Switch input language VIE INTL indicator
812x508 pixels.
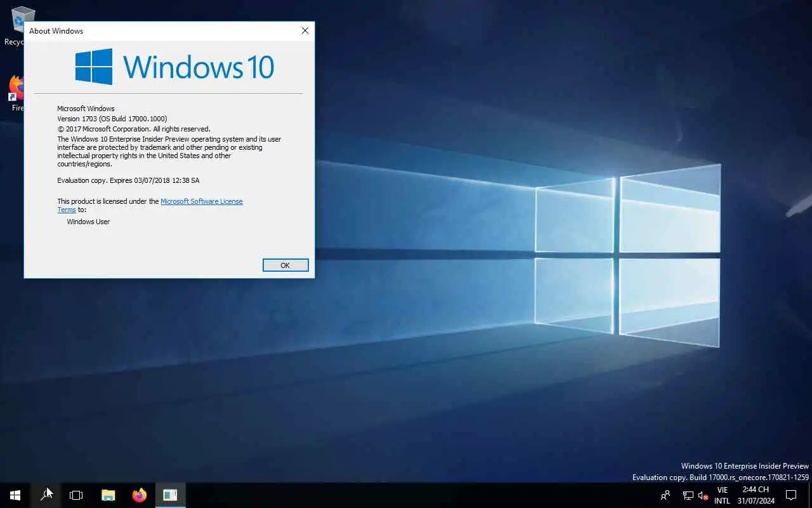point(722,495)
